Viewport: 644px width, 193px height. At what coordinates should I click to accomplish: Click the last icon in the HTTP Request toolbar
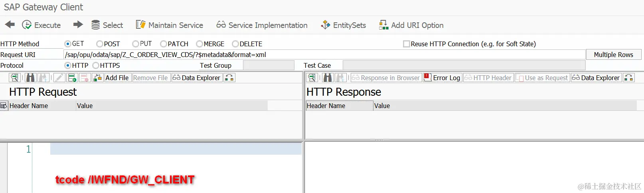pos(229,78)
